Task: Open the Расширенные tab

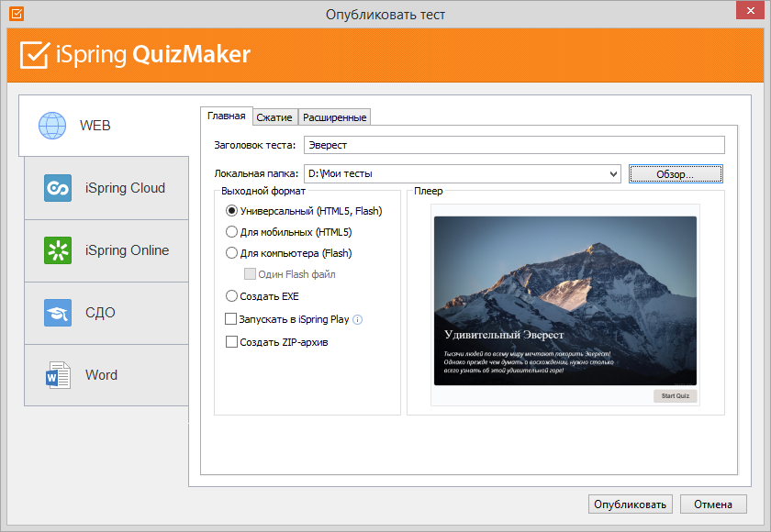Action: pyautogui.click(x=334, y=117)
